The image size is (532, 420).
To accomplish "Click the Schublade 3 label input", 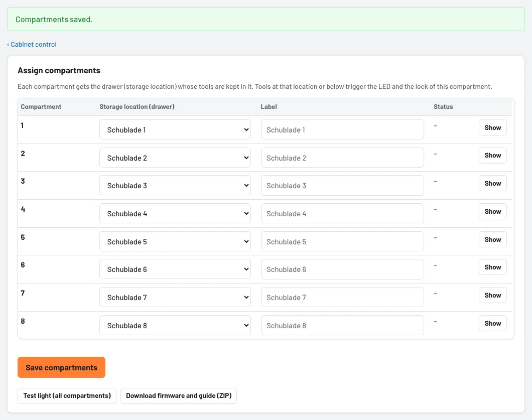I will point(342,186).
